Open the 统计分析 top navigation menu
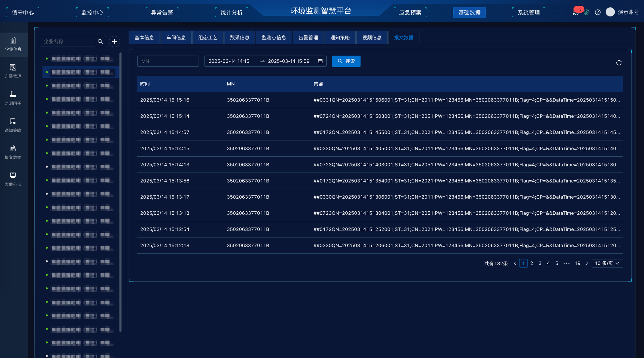This screenshot has height=358, width=644. click(x=231, y=12)
